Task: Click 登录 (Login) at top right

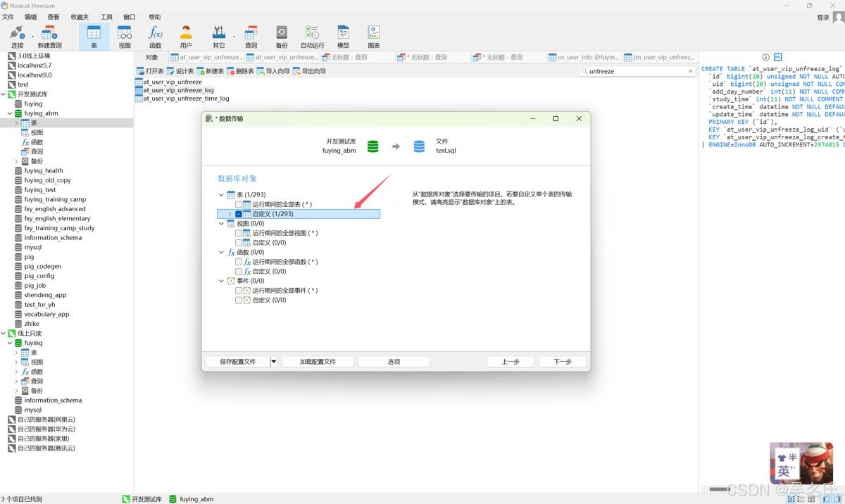Action: pyautogui.click(x=822, y=18)
